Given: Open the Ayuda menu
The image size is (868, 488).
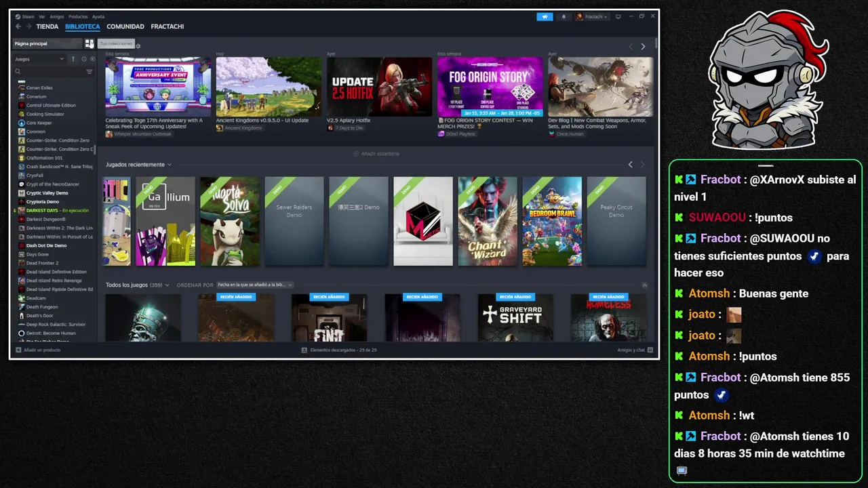Looking at the screenshot, I should click(98, 16).
